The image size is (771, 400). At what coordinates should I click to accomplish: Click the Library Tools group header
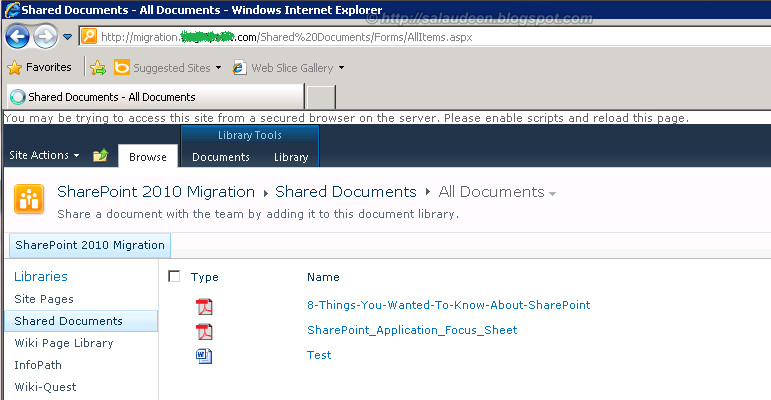tap(250, 135)
